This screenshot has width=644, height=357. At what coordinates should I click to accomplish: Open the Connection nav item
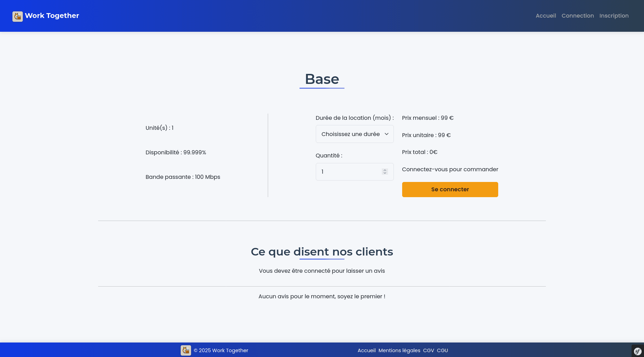coord(578,16)
